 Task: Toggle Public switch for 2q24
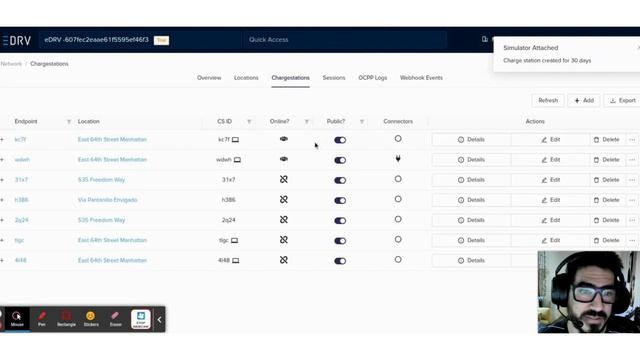[x=340, y=220]
